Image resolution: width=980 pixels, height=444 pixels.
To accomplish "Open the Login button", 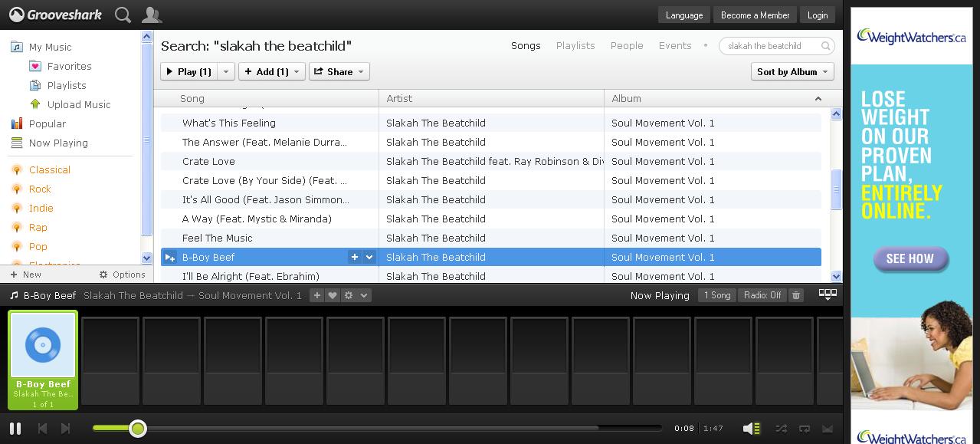I will pyautogui.click(x=817, y=15).
